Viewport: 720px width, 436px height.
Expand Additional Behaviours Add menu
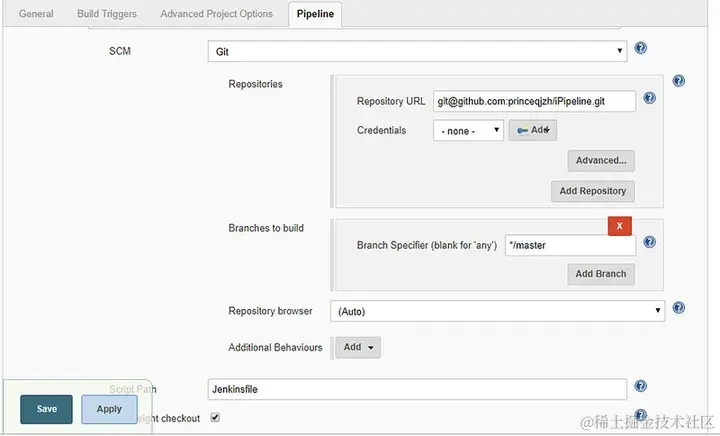pos(358,347)
